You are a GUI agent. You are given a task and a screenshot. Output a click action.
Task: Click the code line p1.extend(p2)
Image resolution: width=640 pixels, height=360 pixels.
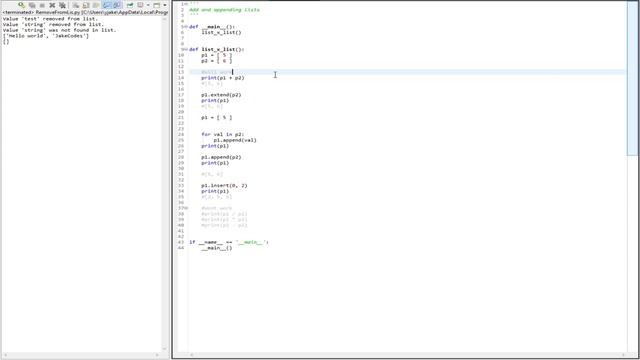point(221,95)
